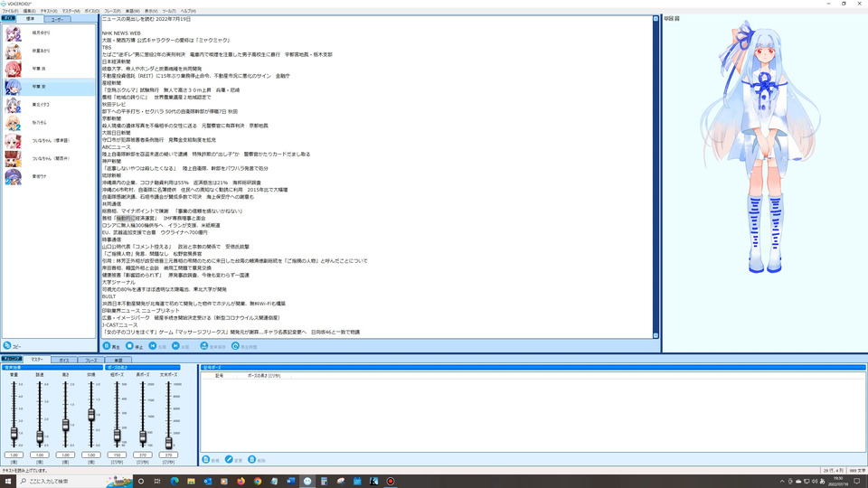Click the 音声保存 save audio icon
Screen dimensions: 868x488
coord(203,346)
